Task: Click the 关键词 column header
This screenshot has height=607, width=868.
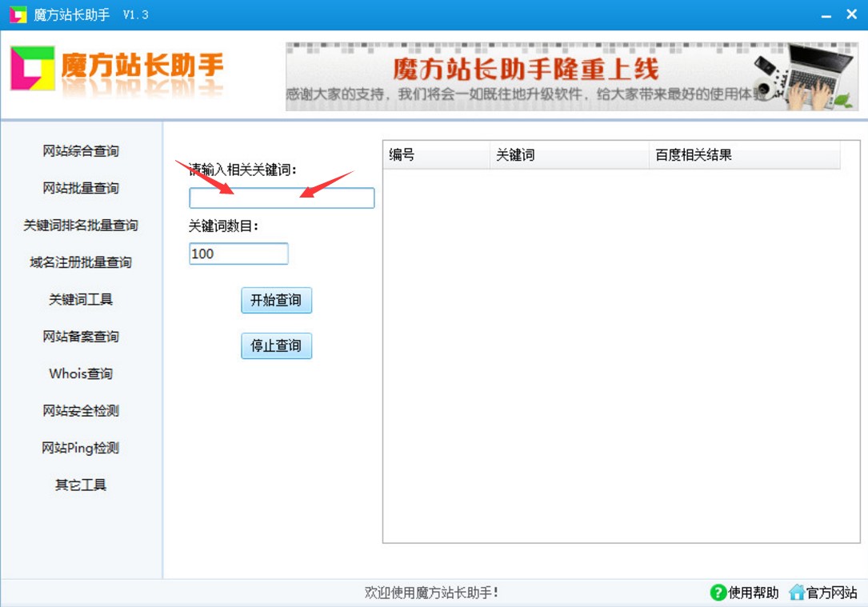Action: pyautogui.click(x=569, y=155)
